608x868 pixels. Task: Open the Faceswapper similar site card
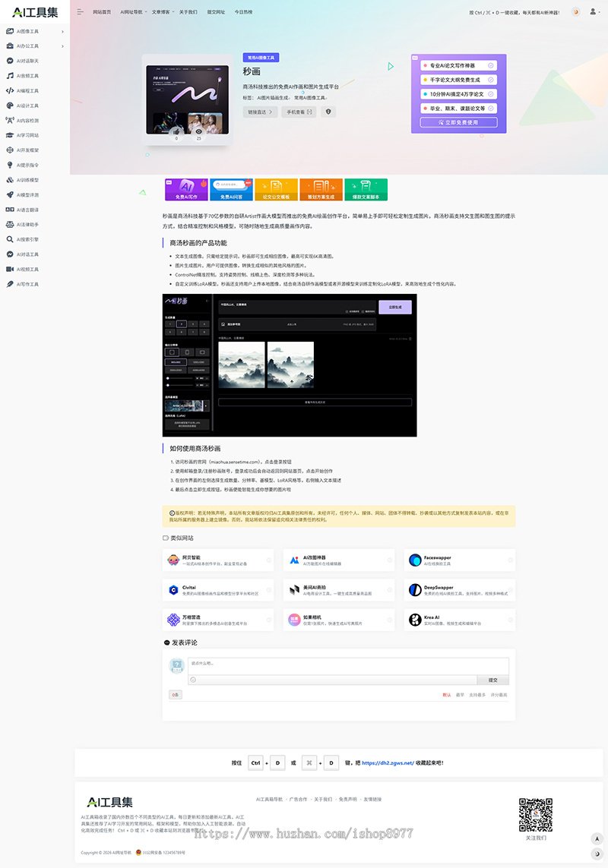click(x=460, y=560)
